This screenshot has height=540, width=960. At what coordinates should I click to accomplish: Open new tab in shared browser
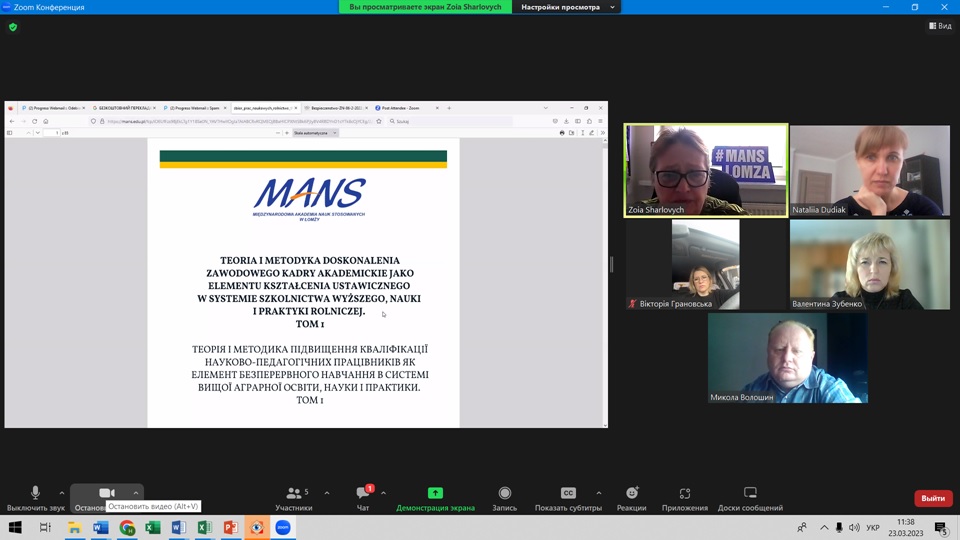(x=449, y=108)
